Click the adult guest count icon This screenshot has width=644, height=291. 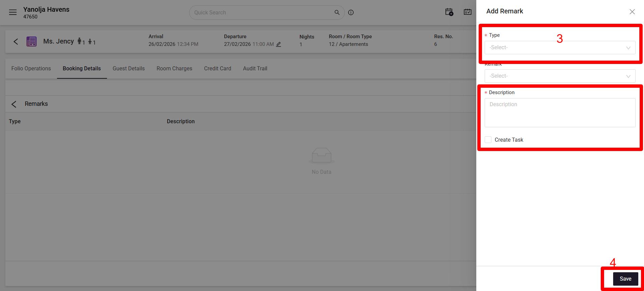pyautogui.click(x=79, y=41)
